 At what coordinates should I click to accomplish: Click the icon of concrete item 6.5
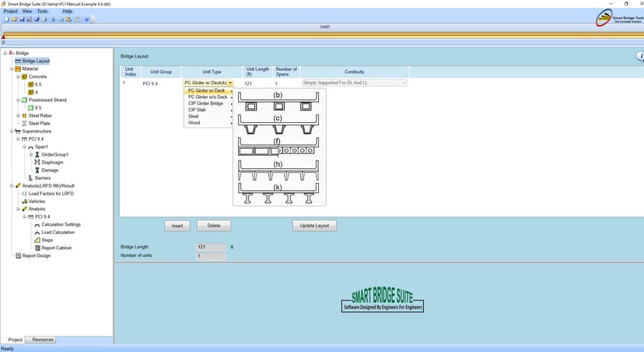click(31, 84)
